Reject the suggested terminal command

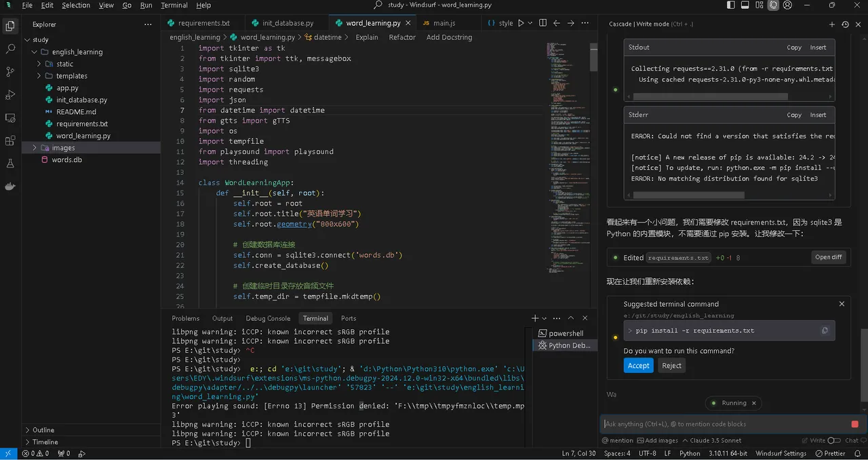point(671,365)
